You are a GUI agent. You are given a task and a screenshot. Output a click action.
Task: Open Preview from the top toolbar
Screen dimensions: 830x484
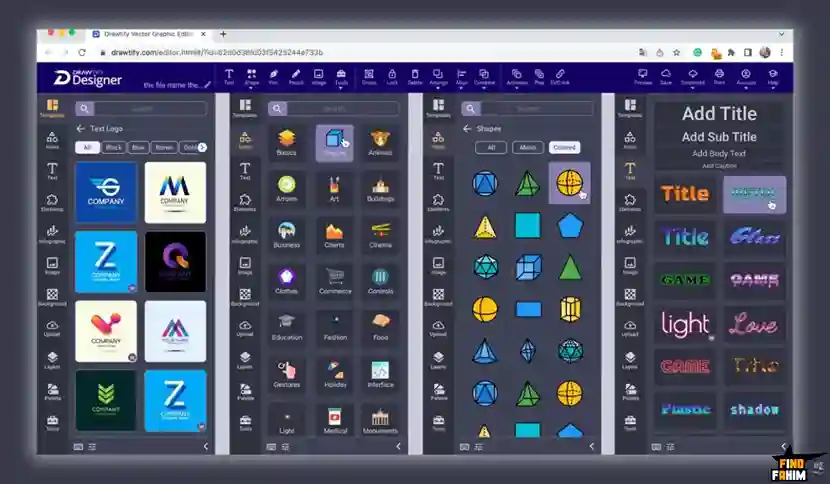tap(643, 75)
